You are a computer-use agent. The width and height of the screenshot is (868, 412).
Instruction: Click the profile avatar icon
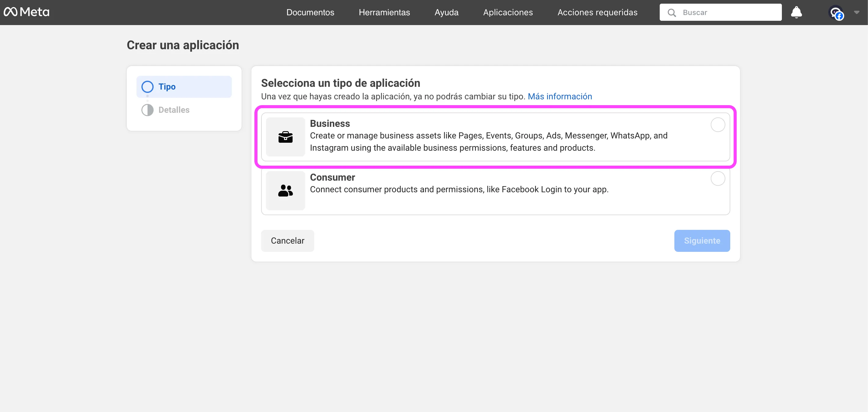(x=836, y=13)
